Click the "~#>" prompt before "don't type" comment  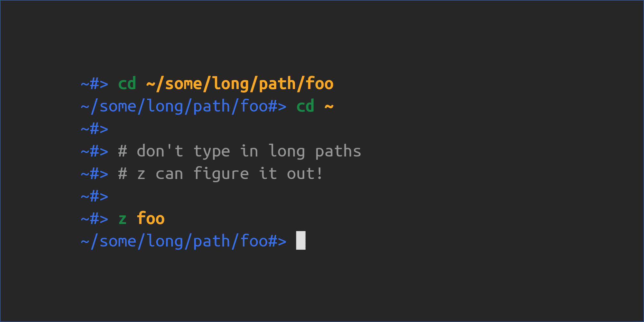tap(95, 151)
